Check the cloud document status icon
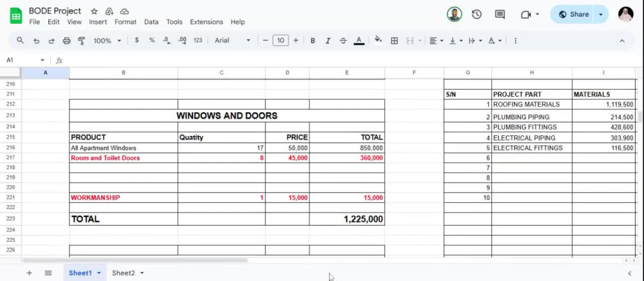The width and height of the screenshot is (644, 281). [x=124, y=11]
